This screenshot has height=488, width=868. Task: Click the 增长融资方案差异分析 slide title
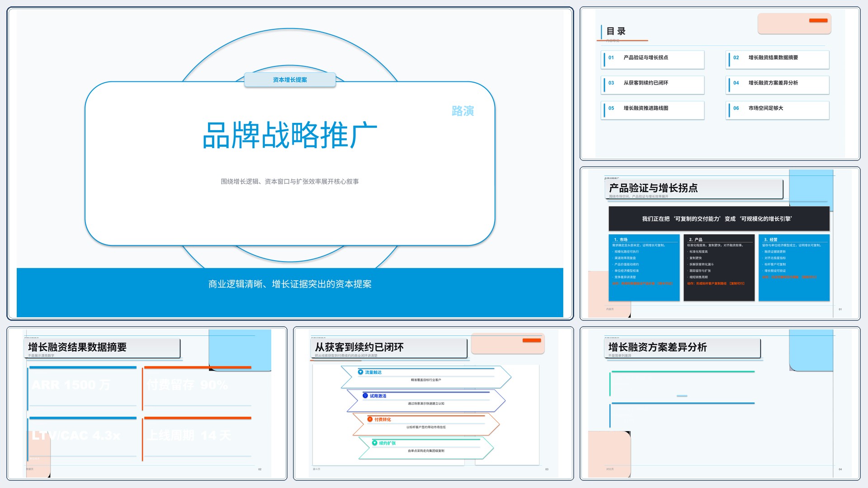coord(658,347)
